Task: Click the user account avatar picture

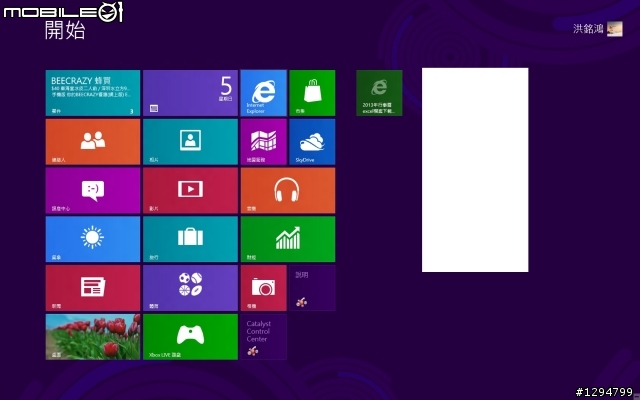Action: pyautogui.click(x=615, y=29)
